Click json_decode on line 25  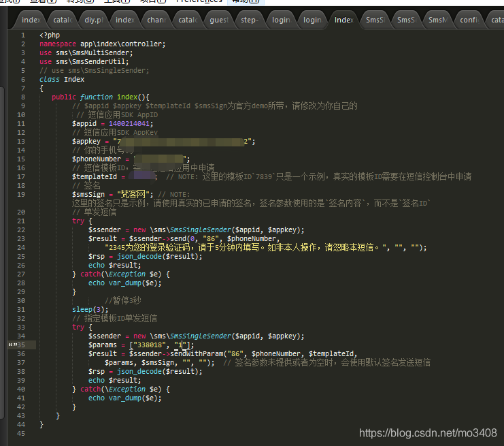point(139,257)
